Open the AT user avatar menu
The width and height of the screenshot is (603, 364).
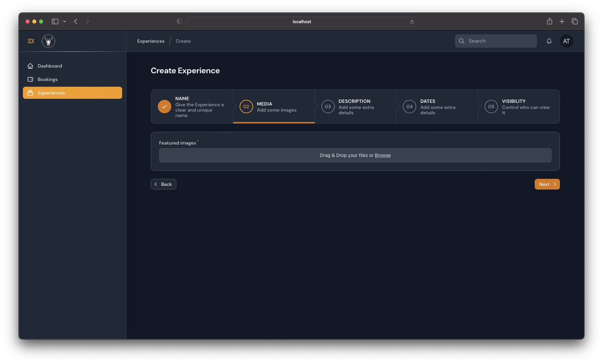(x=566, y=41)
